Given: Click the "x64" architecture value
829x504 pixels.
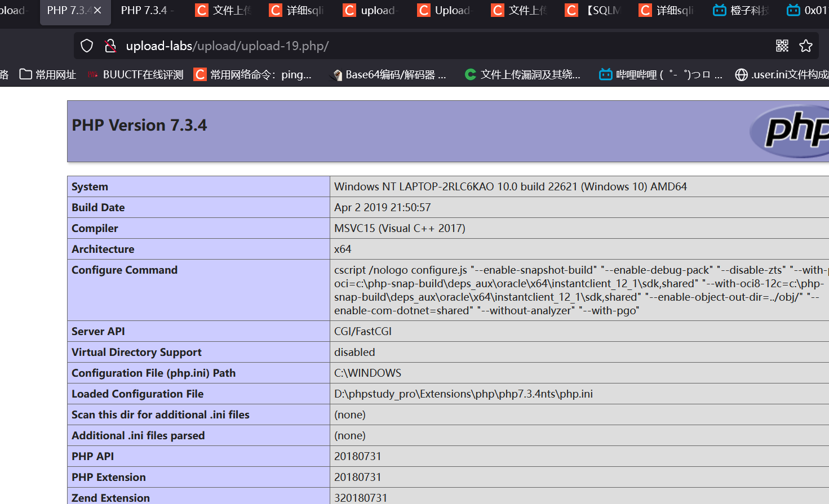Looking at the screenshot, I should coord(343,249).
